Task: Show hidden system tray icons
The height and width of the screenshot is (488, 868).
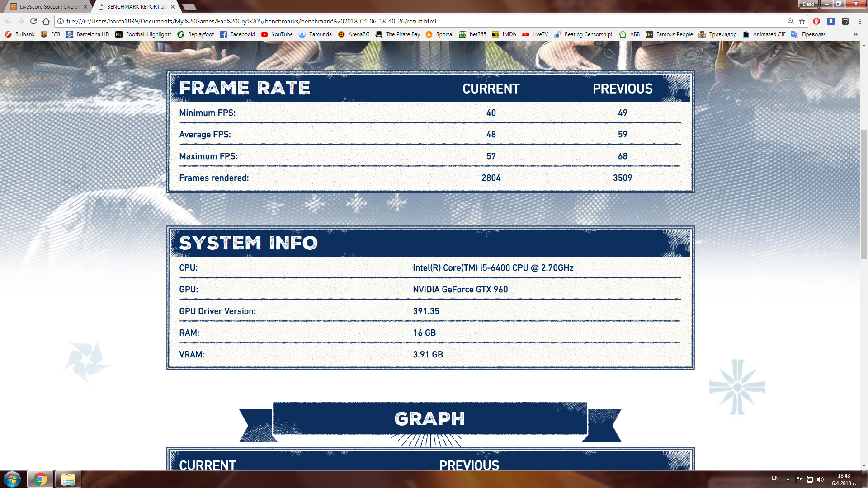Action: coord(788,479)
